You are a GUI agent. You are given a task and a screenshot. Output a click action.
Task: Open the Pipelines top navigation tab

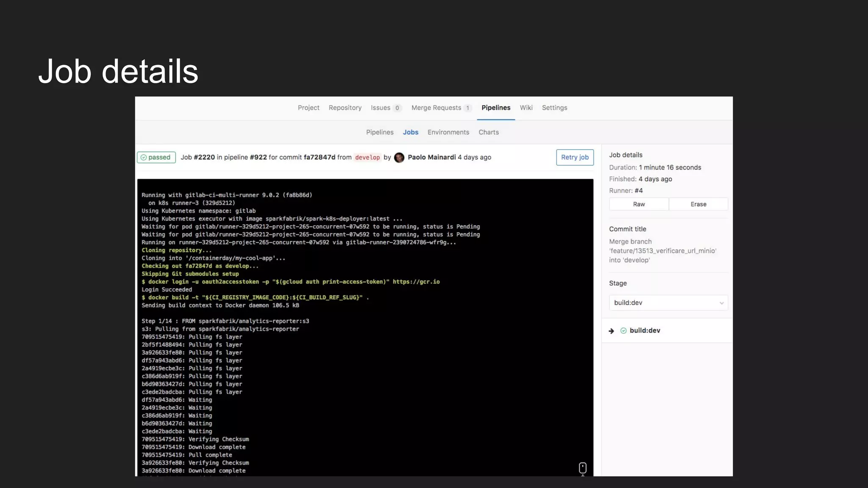pyautogui.click(x=496, y=108)
